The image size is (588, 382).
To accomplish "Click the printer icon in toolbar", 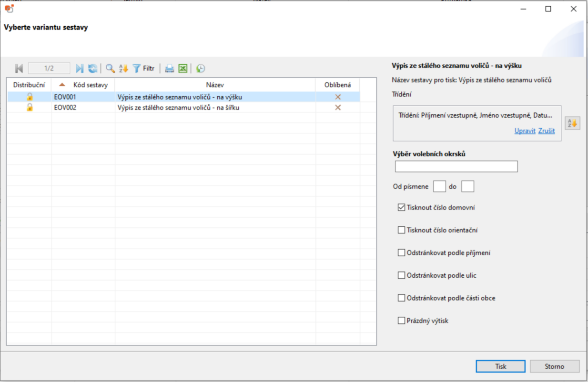I will click(x=169, y=69).
